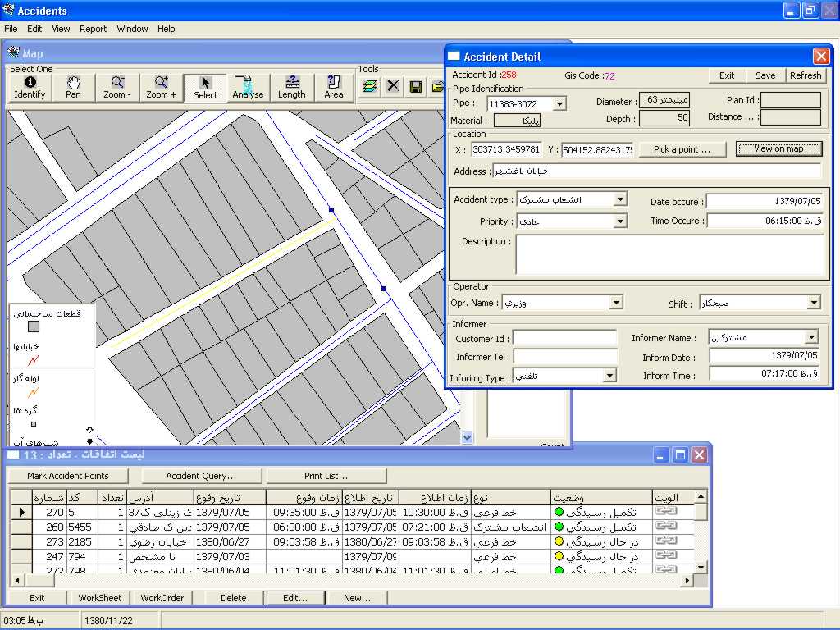Click the X coordinate field
This screenshot has height=630, width=840.
(x=506, y=149)
